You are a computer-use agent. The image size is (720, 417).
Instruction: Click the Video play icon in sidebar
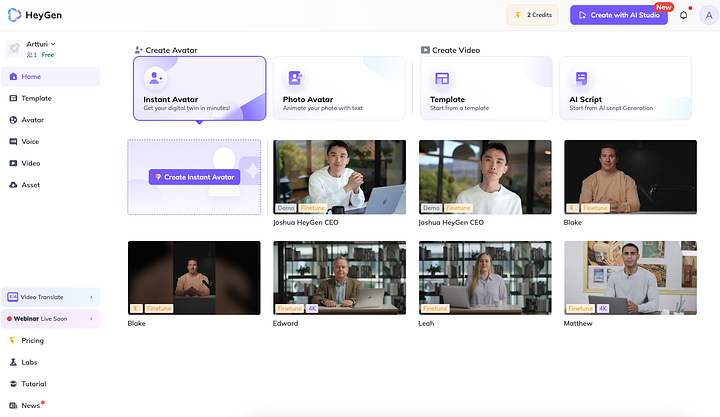point(13,163)
